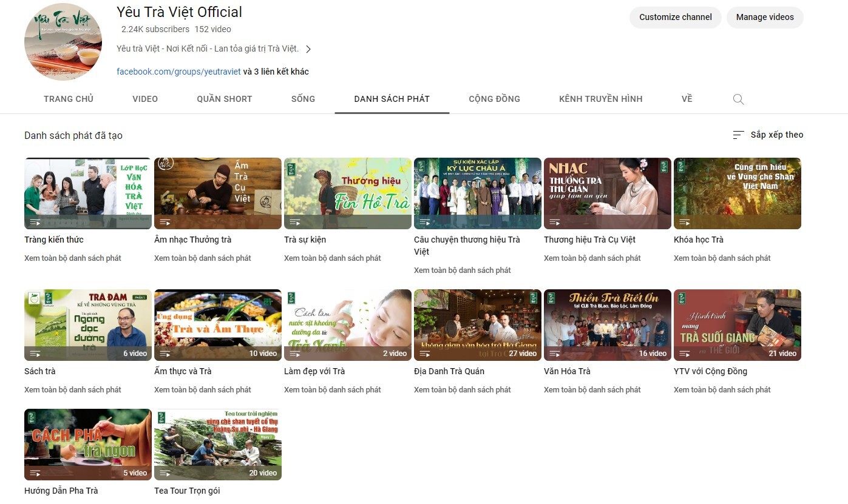Open the facebook.com/groups/yeutraviet link
The image size is (848, 504).
[x=178, y=72]
